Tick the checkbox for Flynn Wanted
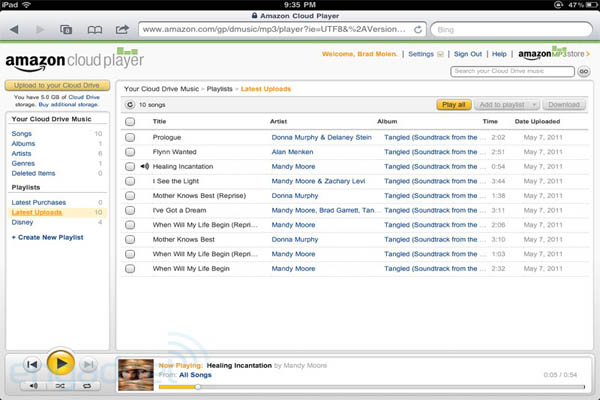 point(130,151)
